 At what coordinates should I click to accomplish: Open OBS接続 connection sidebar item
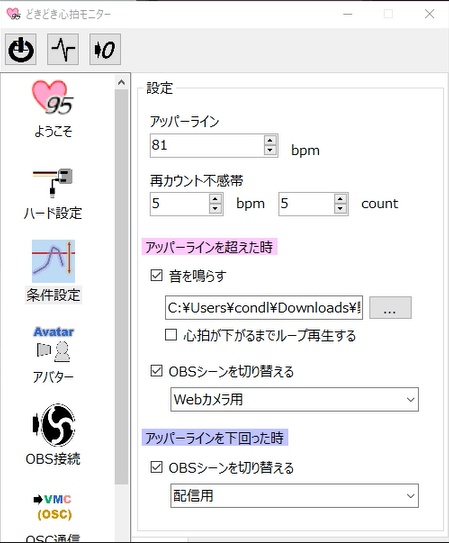(53, 435)
